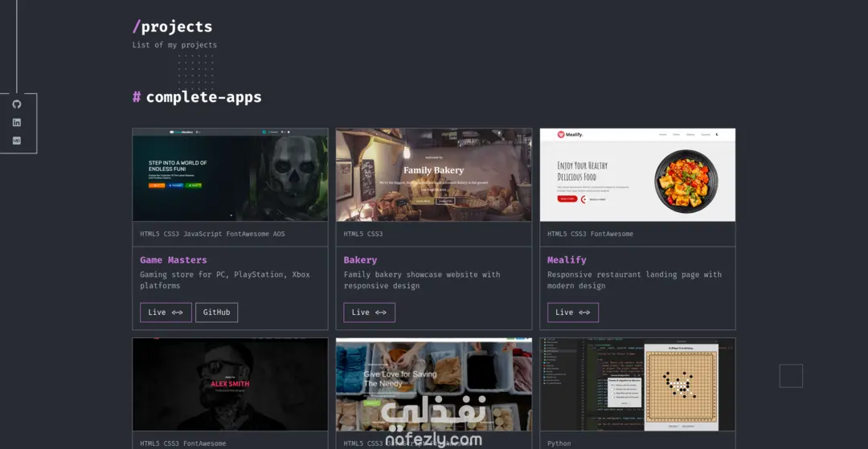Click the Live button for Mealify

[x=573, y=312]
